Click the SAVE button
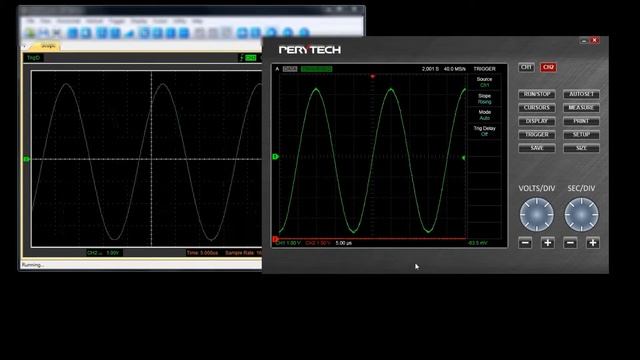Image resolution: width=640 pixels, height=360 pixels. coord(537,148)
